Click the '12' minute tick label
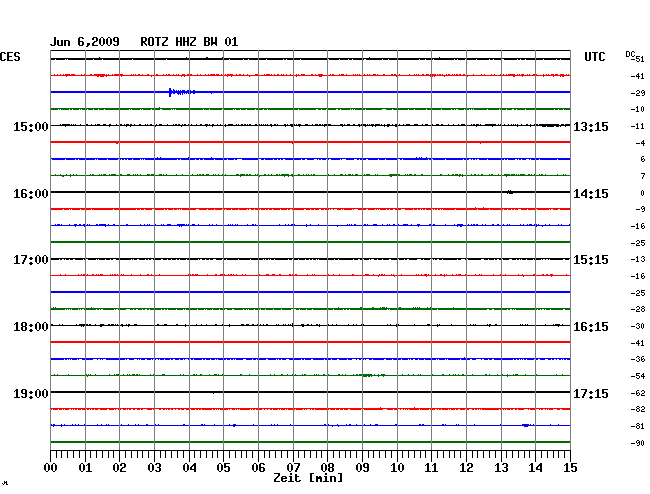 (466, 468)
